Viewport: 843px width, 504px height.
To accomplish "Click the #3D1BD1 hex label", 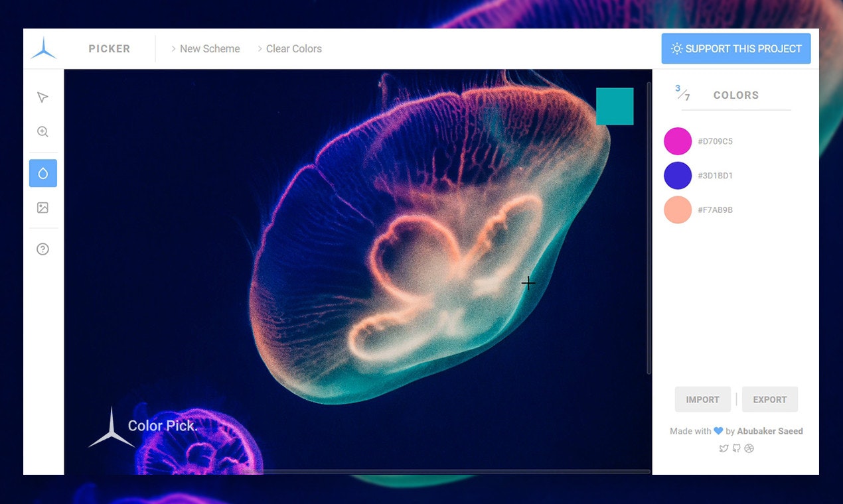I will pyautogui.click(x=715, y=176).
